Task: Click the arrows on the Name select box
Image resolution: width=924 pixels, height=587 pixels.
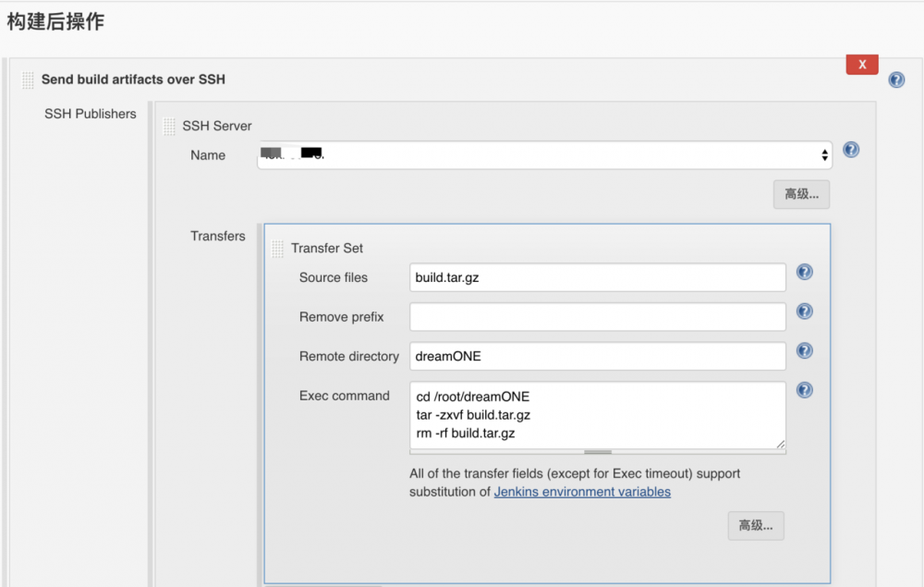Action: pyautogui.click(x=824, y=155)
